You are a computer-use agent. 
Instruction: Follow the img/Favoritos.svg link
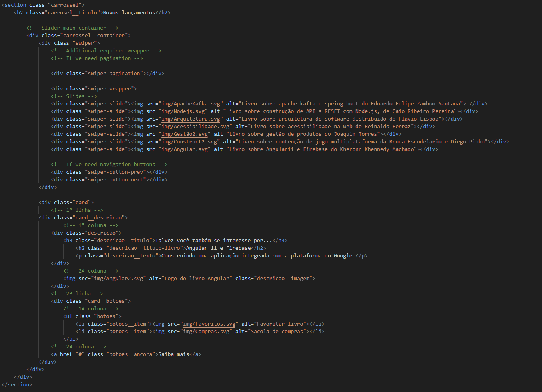tap(209, 324)
